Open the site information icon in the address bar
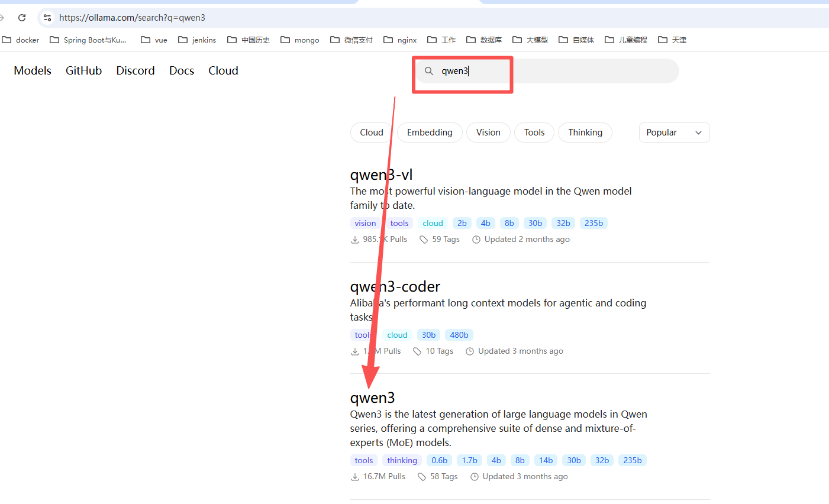 tap(47, 18)
